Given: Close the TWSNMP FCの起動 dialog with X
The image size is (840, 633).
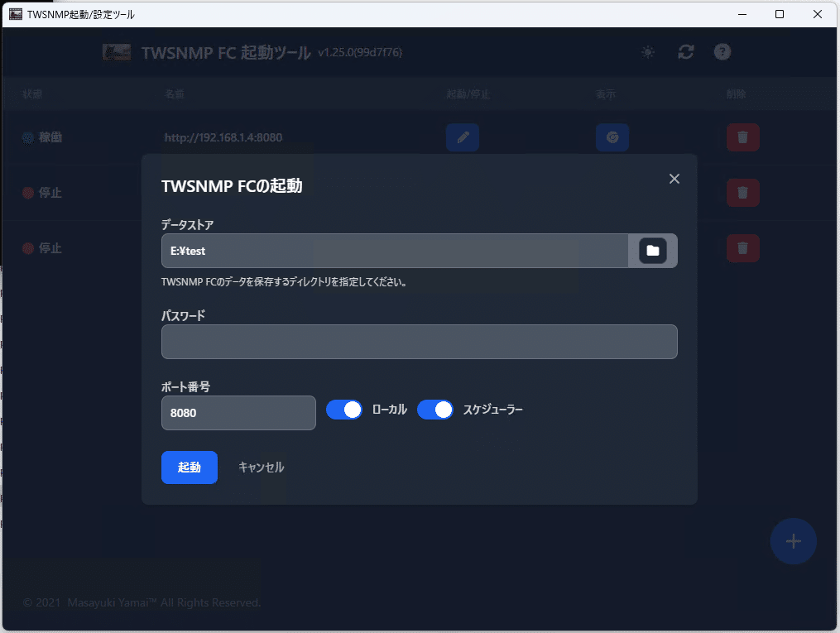Looking at the screenshot, I should click(x=674, y=179).
